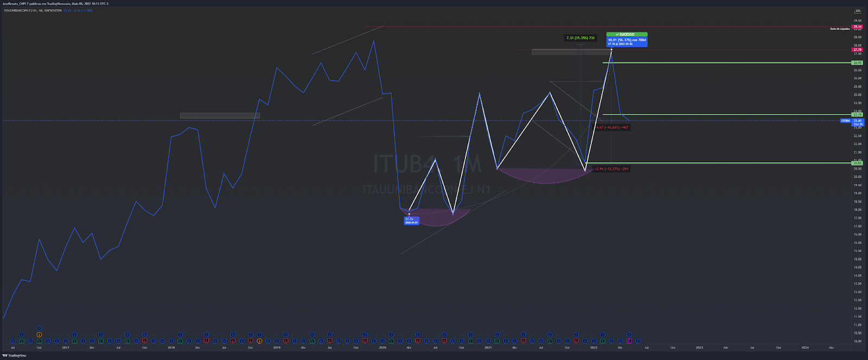This screenshot has height=360, width=868.
Task: Click the 2023 label on the time axis
Action: [x=699, y=348]
